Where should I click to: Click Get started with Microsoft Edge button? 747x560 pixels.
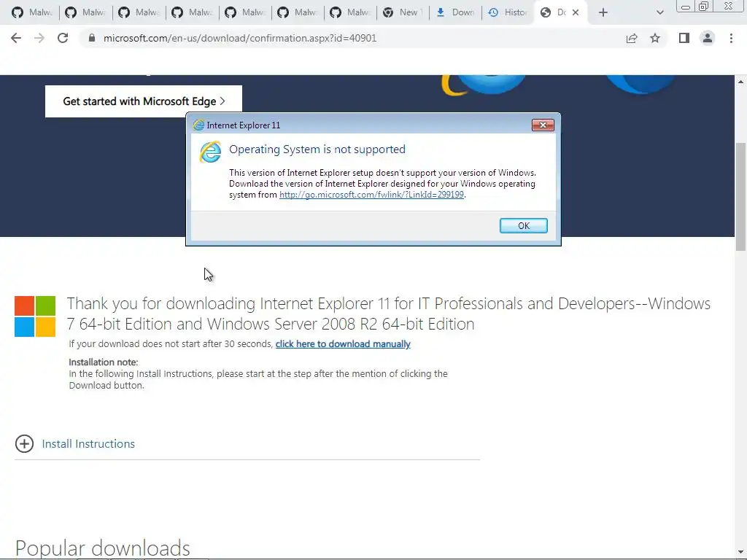[x=144, y=101]
